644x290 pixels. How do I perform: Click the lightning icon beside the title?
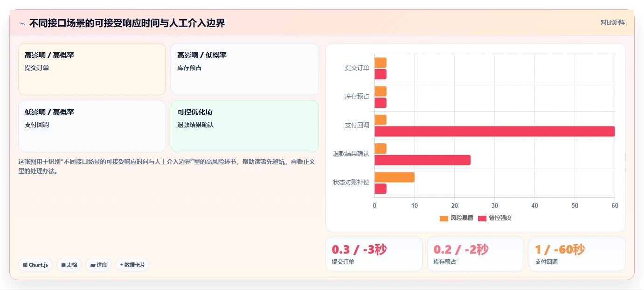(22, 23)
